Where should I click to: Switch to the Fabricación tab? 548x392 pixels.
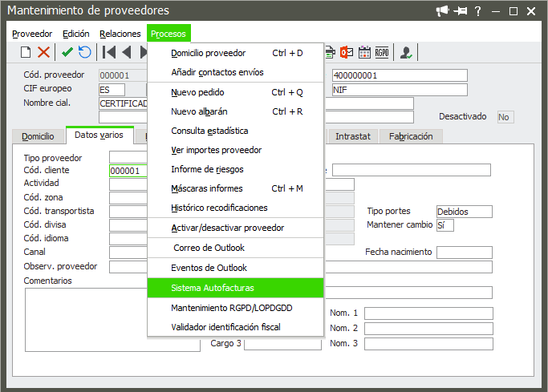tap(410, 136)
